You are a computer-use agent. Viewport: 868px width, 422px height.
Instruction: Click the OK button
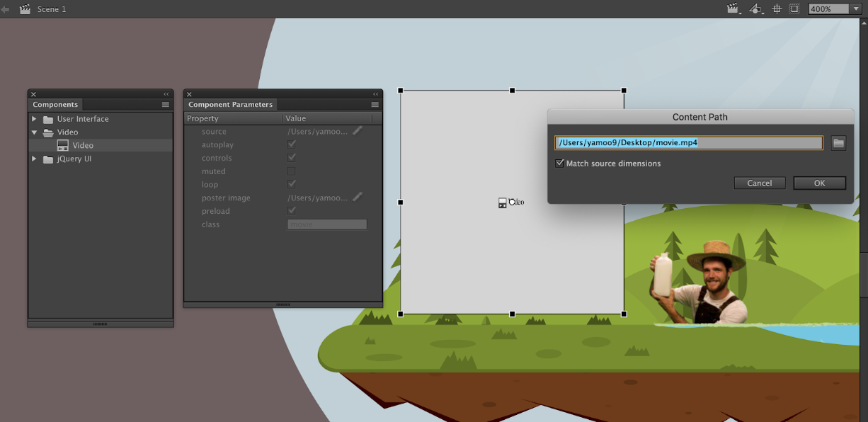pos(819,183)
